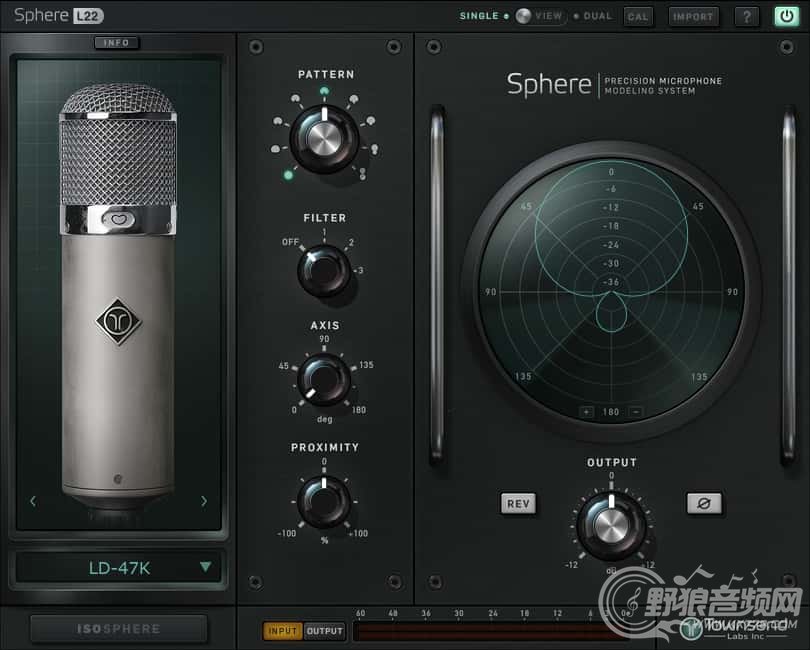The image size is (810, 650).
Task: Set FILTER to position 3 label
Action: point(360,270)
